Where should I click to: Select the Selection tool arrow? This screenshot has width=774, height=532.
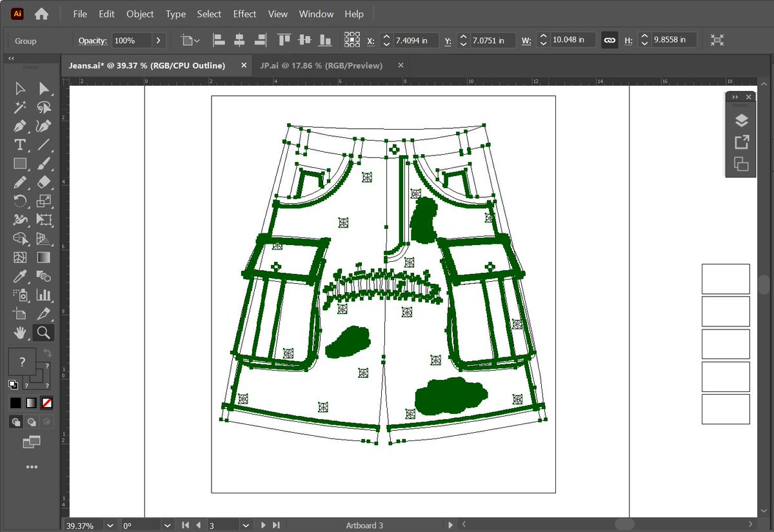pyautogui.click(x=20, y=88)
